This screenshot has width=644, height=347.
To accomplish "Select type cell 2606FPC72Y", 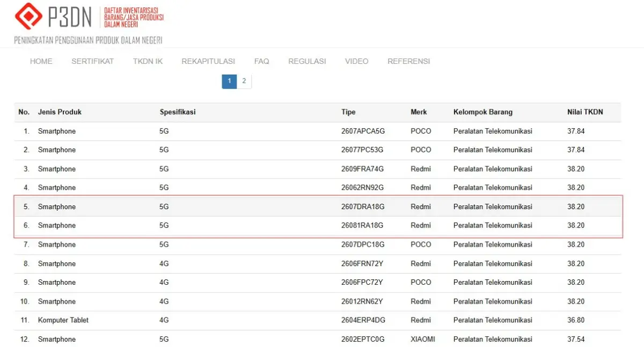I will (x=362, y=283).
